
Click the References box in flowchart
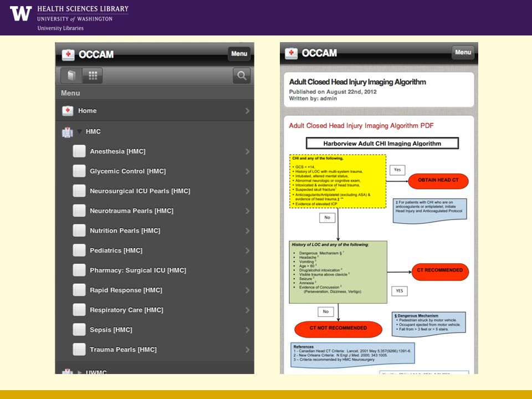point(352,355)
